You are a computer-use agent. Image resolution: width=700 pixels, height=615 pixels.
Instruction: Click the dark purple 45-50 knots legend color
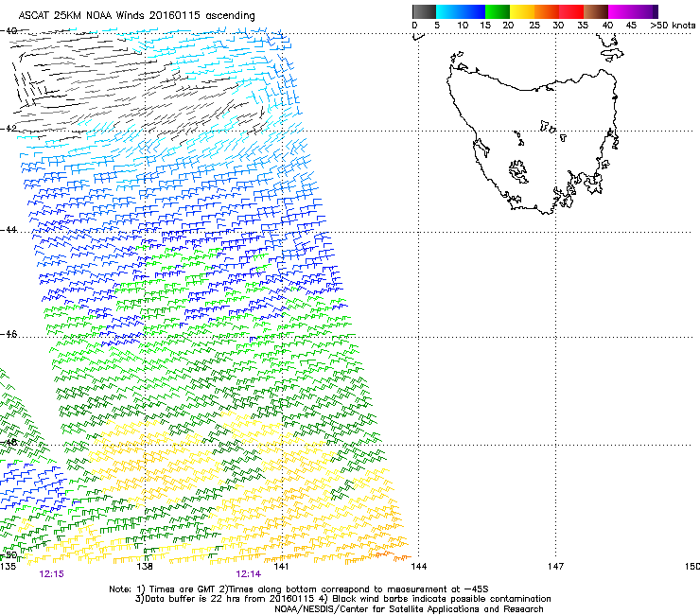click(x=645, y=11)
